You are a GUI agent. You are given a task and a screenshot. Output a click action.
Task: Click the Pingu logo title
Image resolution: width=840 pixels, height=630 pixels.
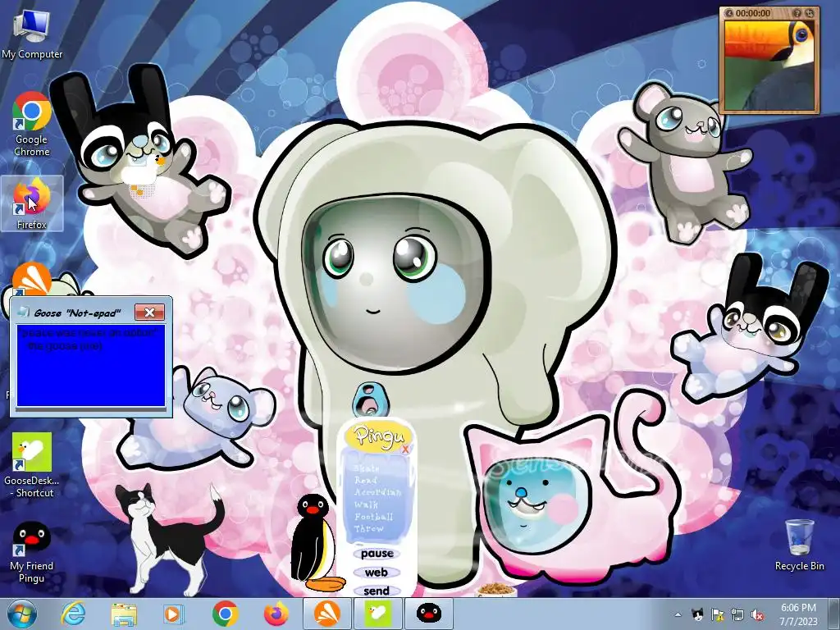click(x=378, y=435)
